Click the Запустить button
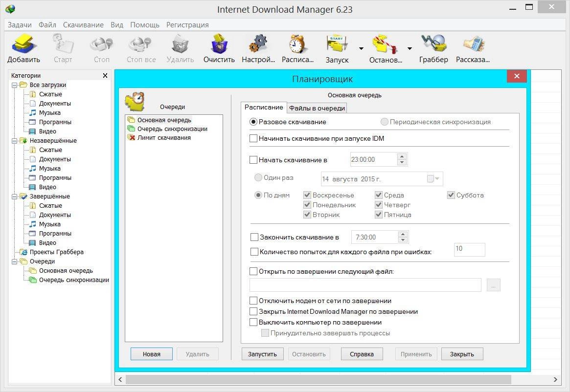This screenshot has height=392, width=570. pyautogui.click(x=262, y=354)
